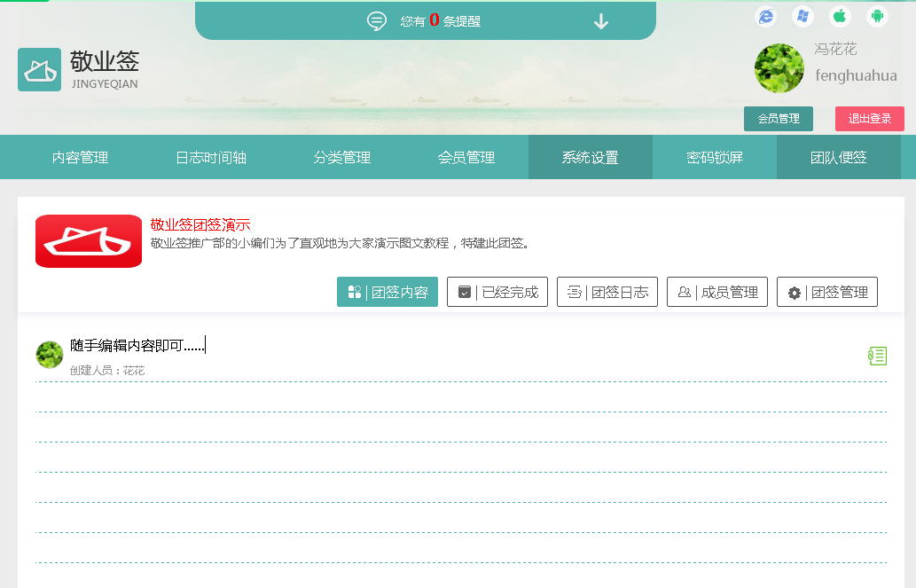The width and height of the screenshot is (916, 588).
Task: Select the 团签内容 button
Action: (x=388, y=292)
